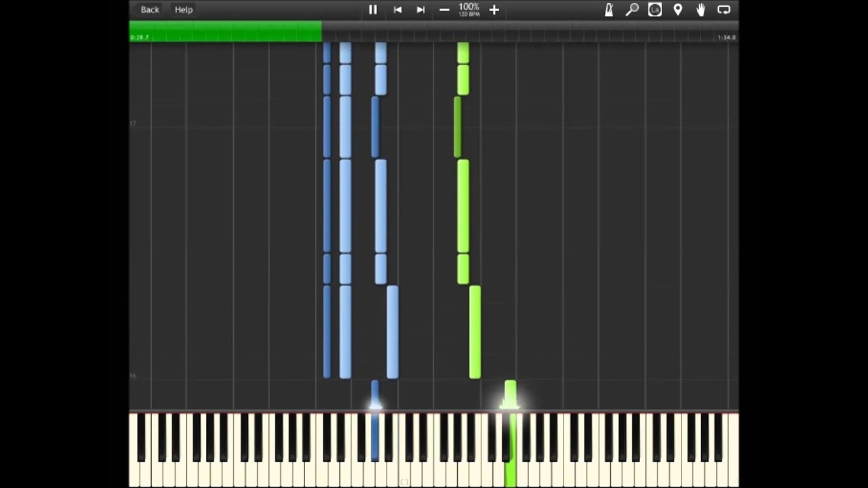Open the Help menu

tap(184, 9)
